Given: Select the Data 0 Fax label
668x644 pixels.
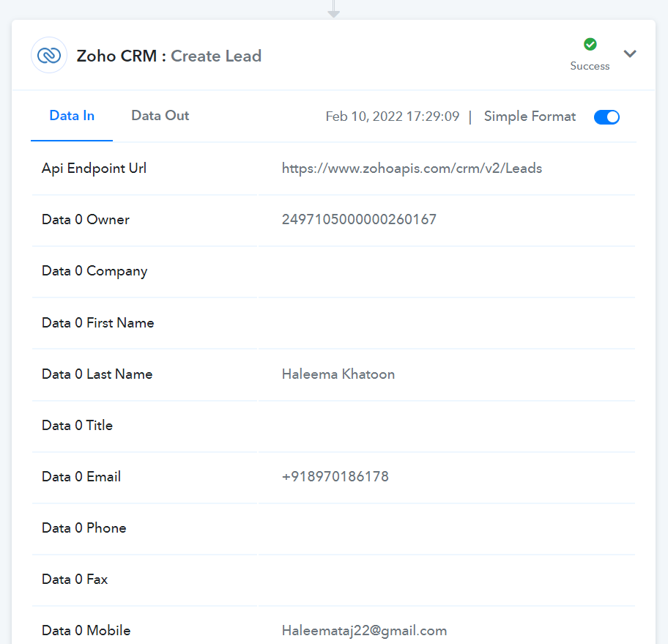Looking at the screenshot, I should point(75,580).
